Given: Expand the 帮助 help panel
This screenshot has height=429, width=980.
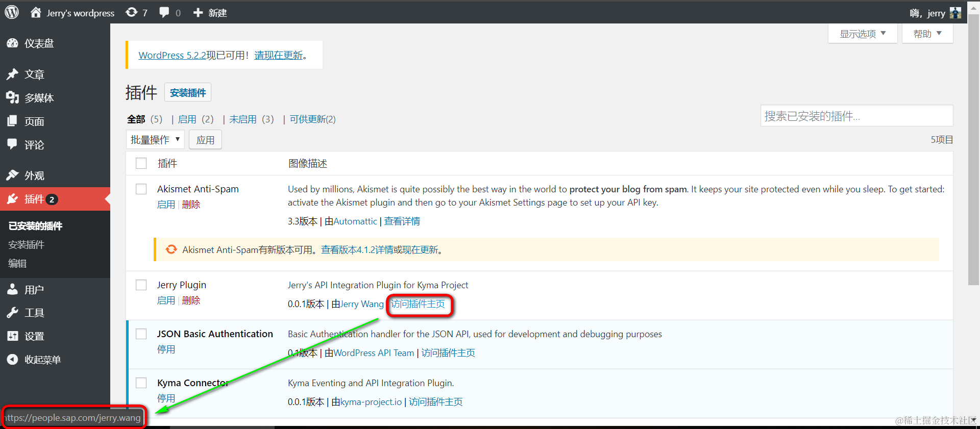Looking at the screenshot, I should tap(927, 34).
